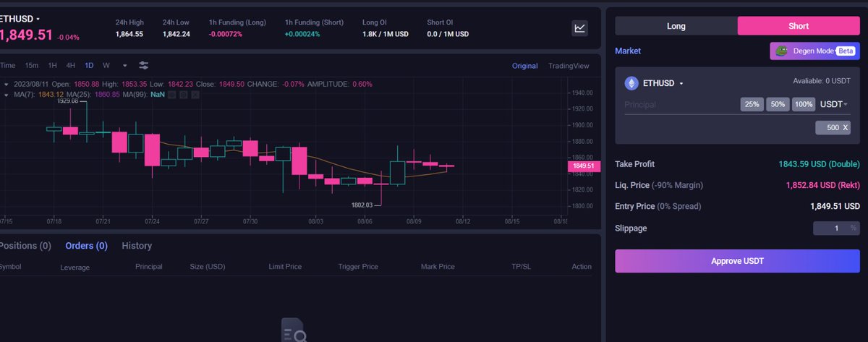Screen dimensions: 868x342
Task: Click the Approve USDT button
Action: [x=737, y=261]
